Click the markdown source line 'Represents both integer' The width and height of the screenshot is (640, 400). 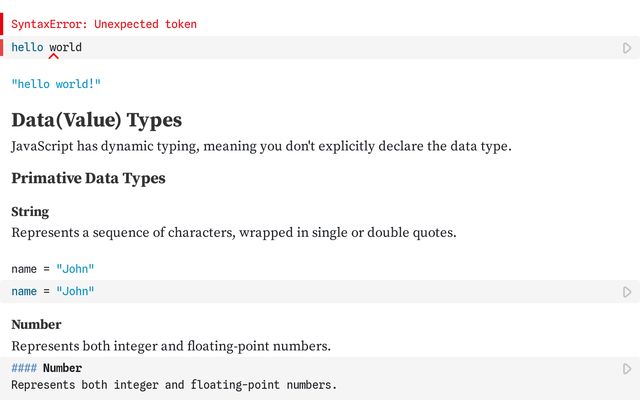(173, 385)
